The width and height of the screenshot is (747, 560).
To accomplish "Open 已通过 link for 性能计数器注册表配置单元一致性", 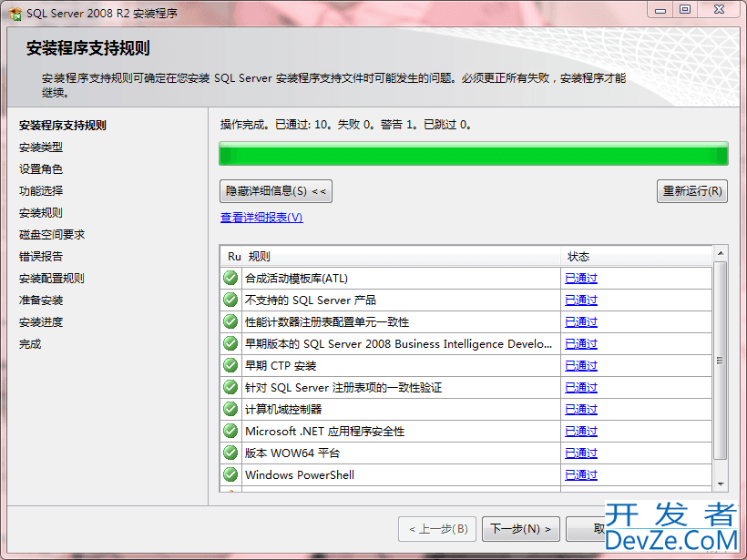I will pos(580,322).
